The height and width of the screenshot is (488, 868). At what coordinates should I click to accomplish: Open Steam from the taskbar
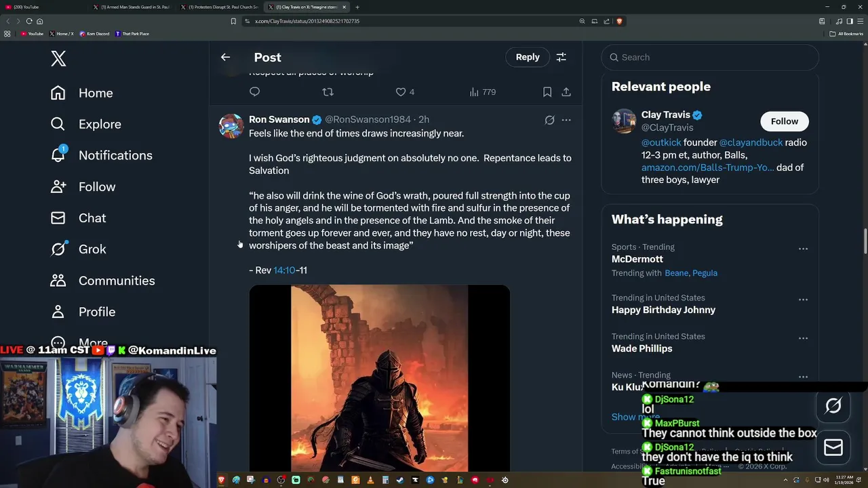(x=400, y=480)
